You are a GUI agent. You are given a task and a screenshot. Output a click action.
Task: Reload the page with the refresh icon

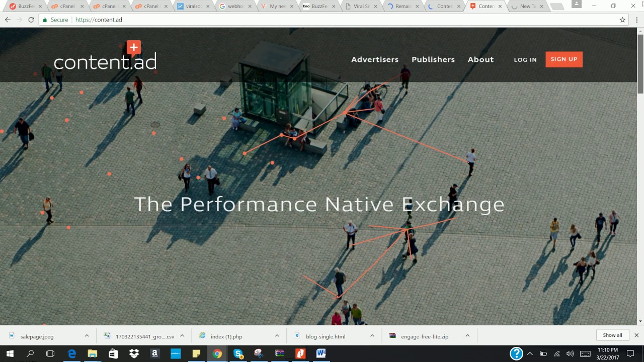(31, 20)
